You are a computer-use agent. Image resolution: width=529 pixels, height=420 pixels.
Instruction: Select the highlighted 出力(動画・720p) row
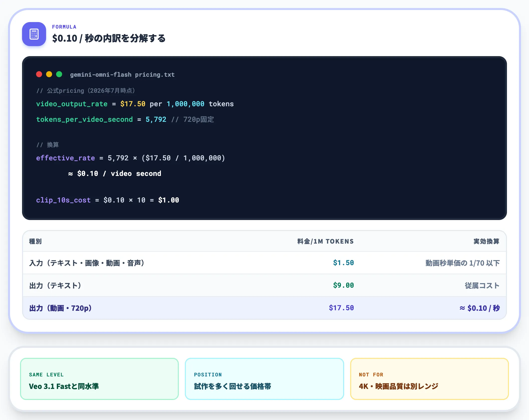(x=264, y=308)
